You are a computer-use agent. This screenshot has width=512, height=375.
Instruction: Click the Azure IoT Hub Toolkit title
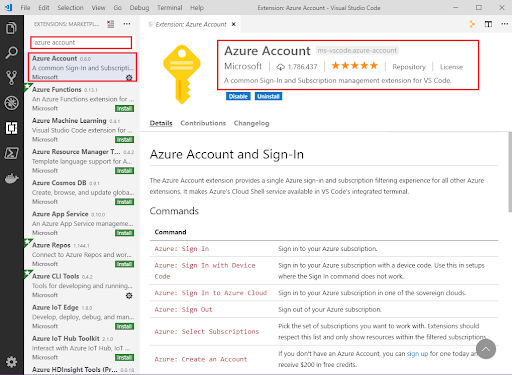[x=66, y=339]
